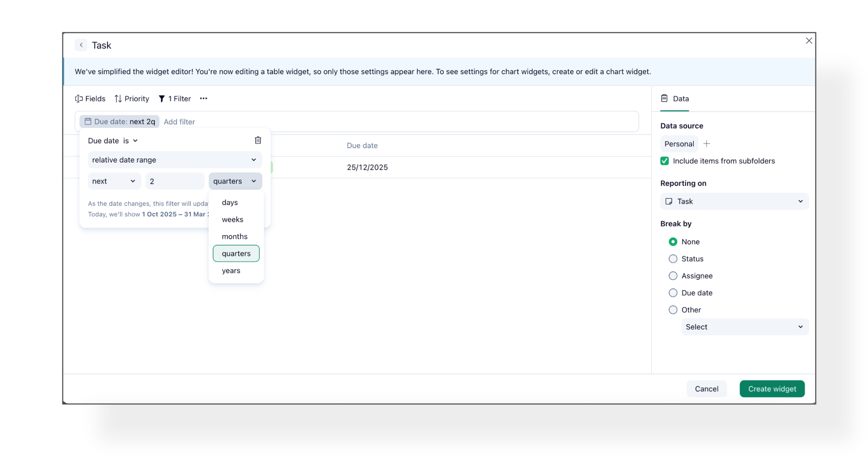The width and height of the screenshot is (868, 456).
Task: Select the Status break by option
Action: coord(673,259)
